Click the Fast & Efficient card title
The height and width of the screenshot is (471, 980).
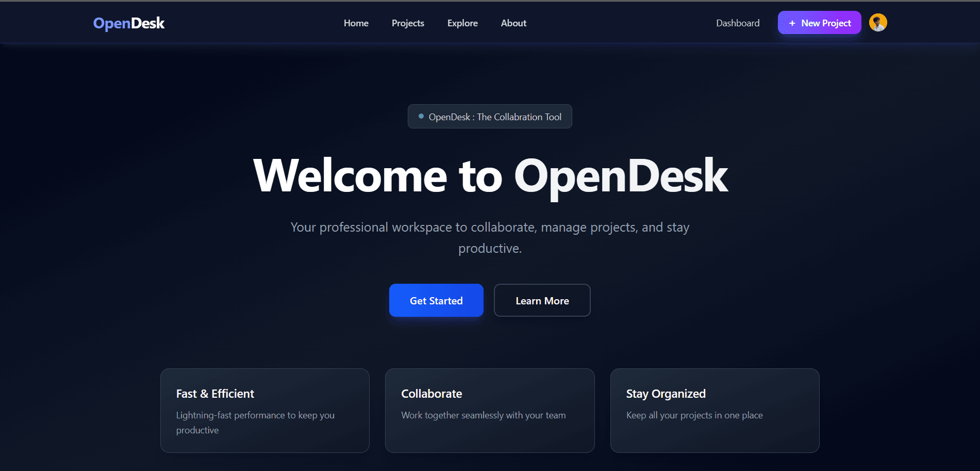point(215,393)
